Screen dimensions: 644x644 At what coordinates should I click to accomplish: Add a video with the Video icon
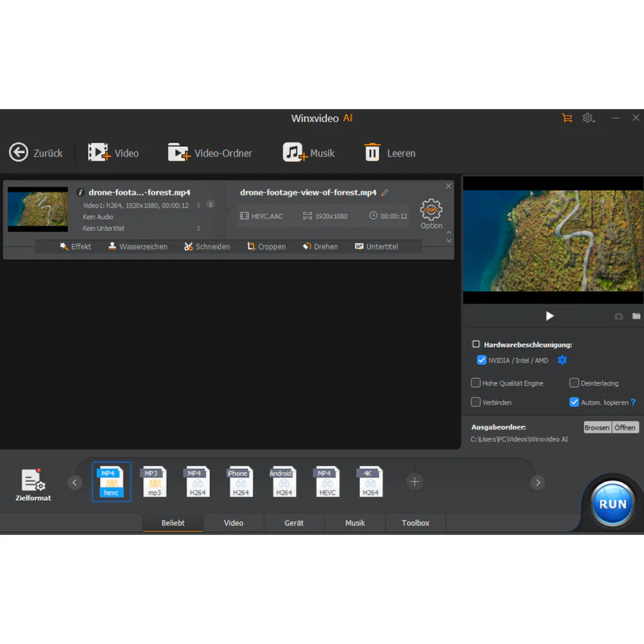tap(99, 152)
